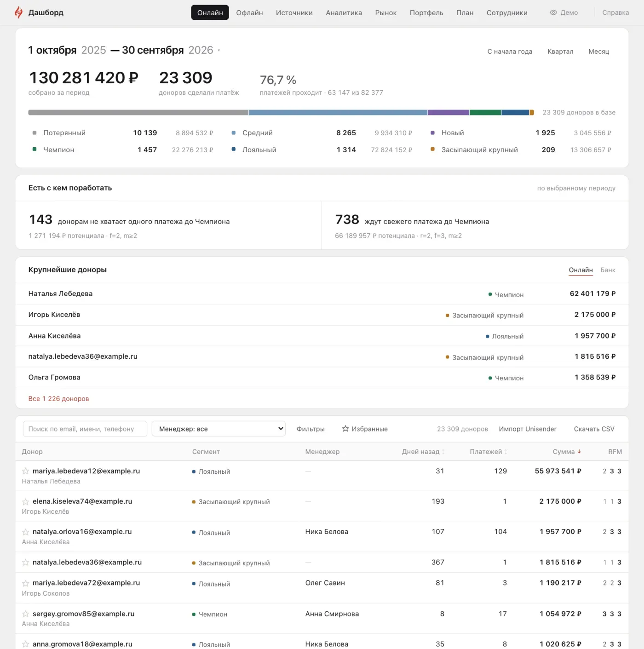Favorite natalya.lebedeva36@example.ru using its table star
This screenshot has width=644, height=649.
(26, 563)
